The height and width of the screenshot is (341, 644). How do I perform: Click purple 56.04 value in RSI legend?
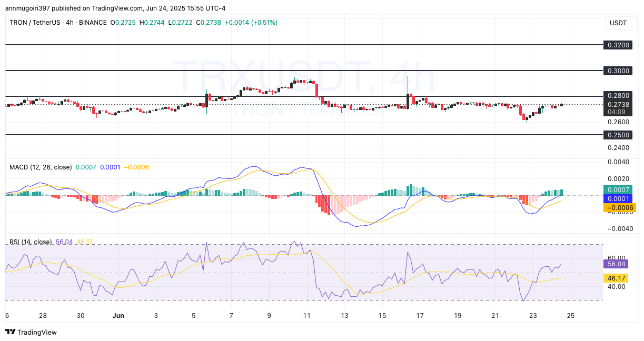tap(64, 242)
